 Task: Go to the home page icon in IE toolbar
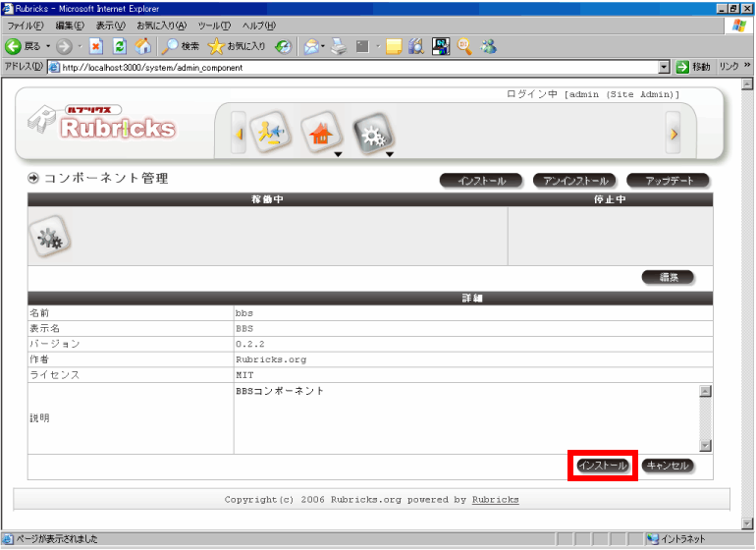click(x=142, y=46)
